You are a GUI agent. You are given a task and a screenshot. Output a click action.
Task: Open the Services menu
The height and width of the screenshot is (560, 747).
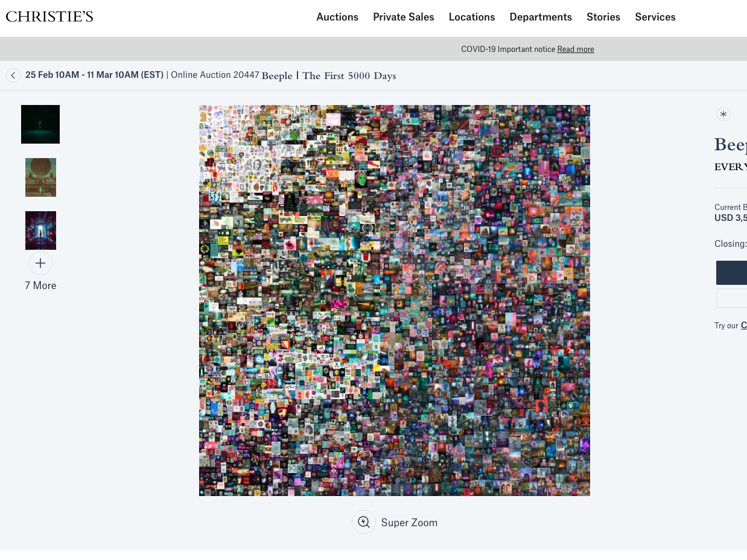(655, 17)
